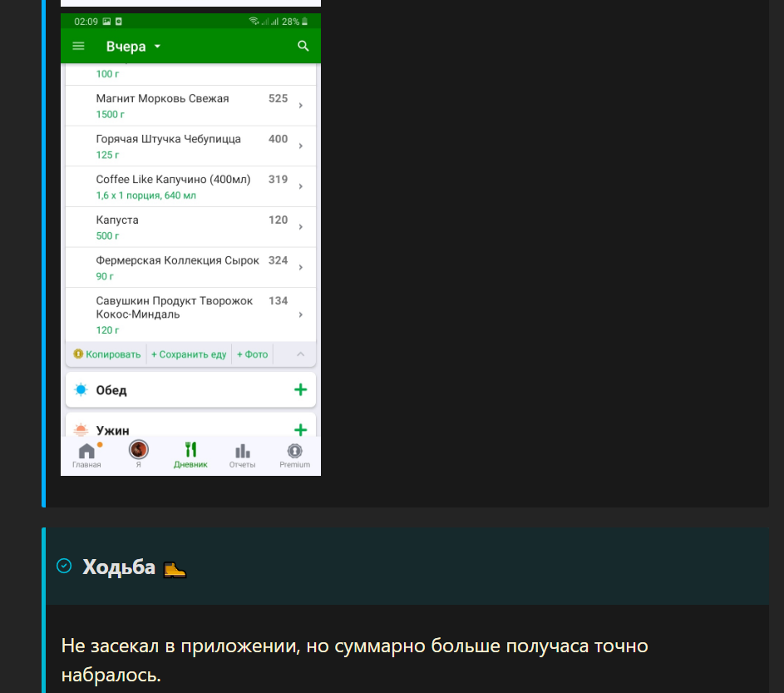This screenshot has width=784, height=693.
Task: Select the Дневник fork and knife icon
Action: click(190, 450)
